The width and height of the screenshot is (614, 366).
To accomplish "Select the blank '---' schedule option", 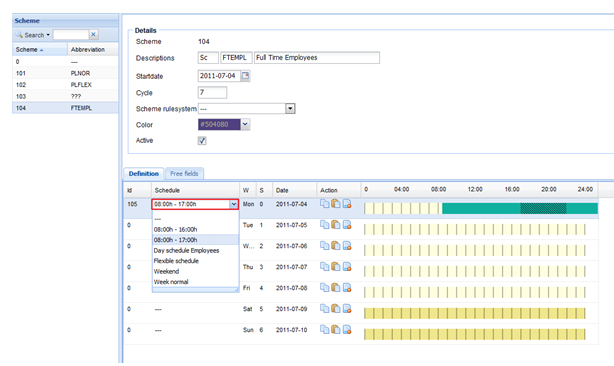I will pyautogui.click(x=195, y=219).
